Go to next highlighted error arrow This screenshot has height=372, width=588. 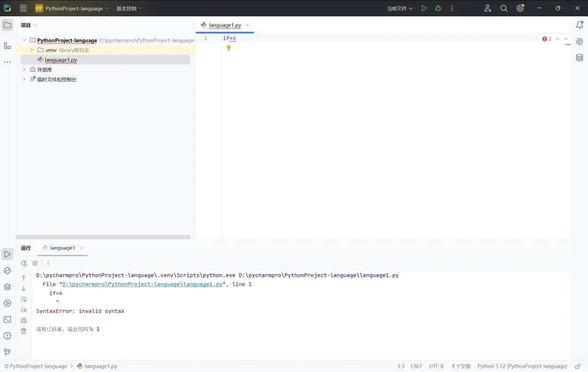(566, 39)
